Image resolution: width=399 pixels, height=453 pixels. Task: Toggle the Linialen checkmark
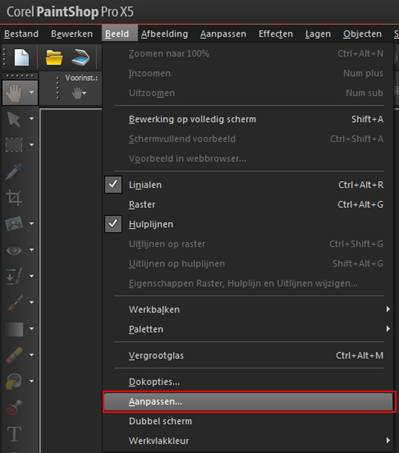coord(113,185)
